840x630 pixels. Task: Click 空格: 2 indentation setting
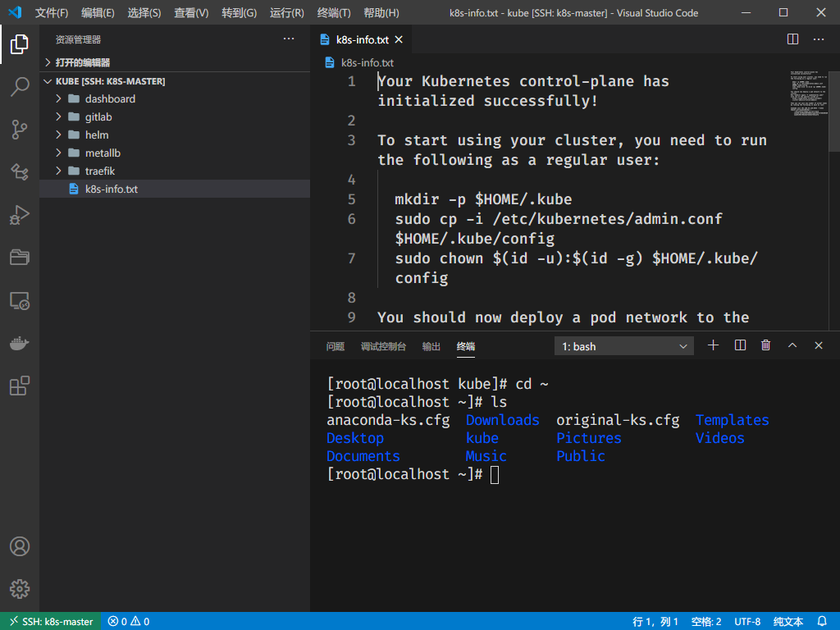[x=706, y=622]
